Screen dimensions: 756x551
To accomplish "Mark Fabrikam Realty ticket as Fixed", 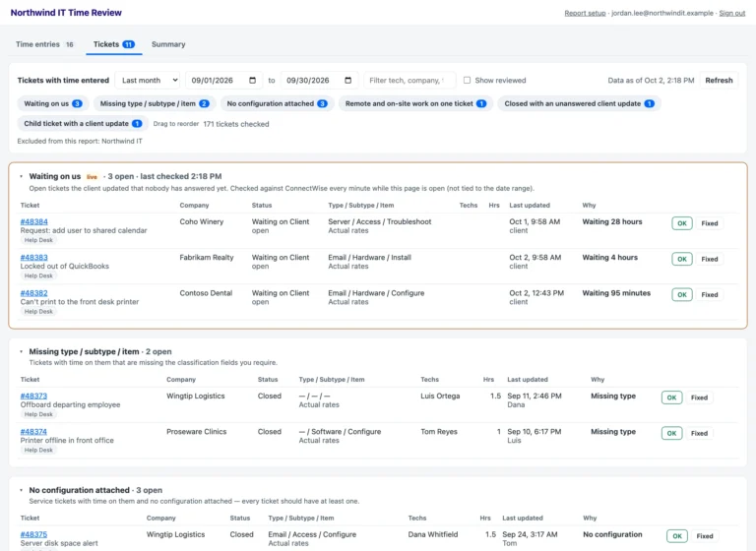I will pyautogui.click(x=709, y=259).
